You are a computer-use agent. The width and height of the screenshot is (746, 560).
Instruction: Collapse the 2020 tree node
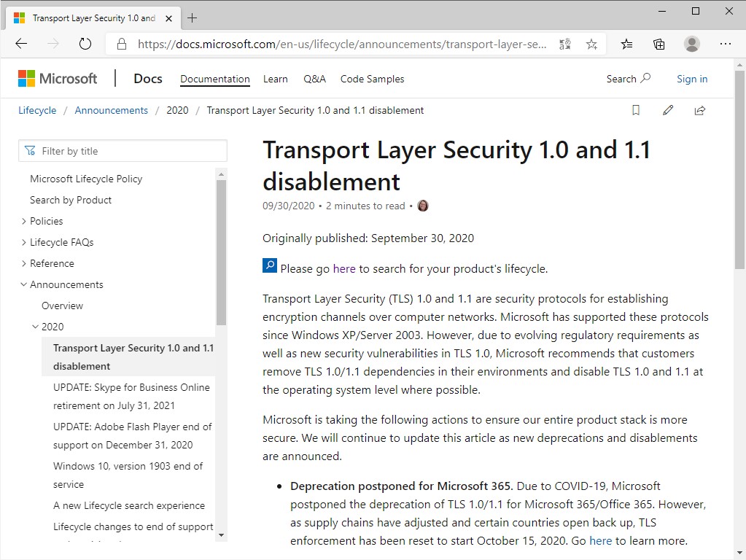pos(36,327)
